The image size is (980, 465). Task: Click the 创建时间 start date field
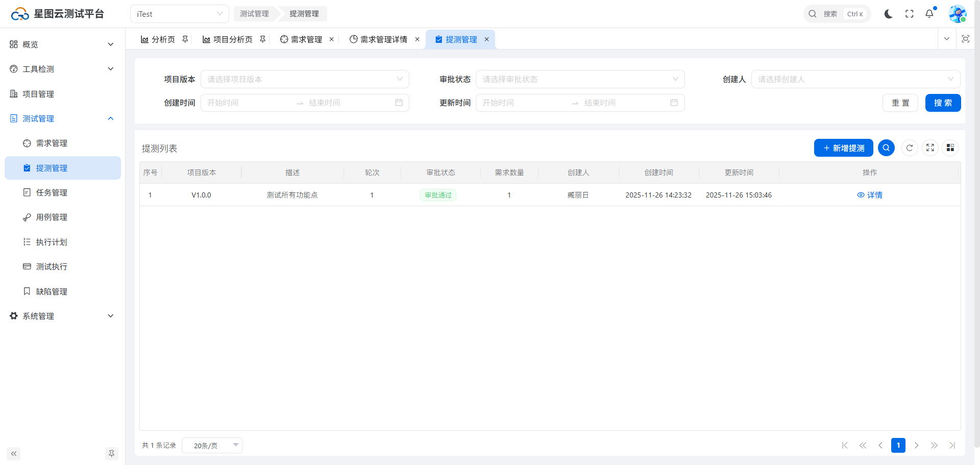pyautogui.click(x=248, y=103)
